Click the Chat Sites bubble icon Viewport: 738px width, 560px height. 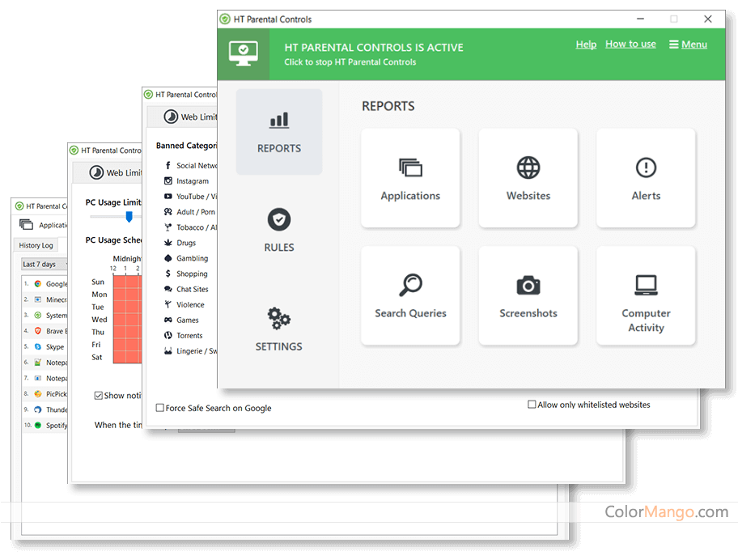[168, 289]
